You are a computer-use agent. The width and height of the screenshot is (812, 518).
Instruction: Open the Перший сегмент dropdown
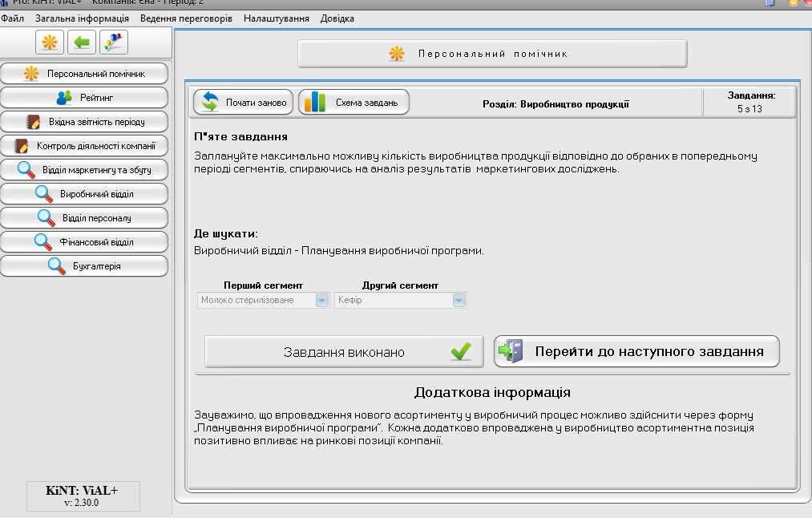263,300
